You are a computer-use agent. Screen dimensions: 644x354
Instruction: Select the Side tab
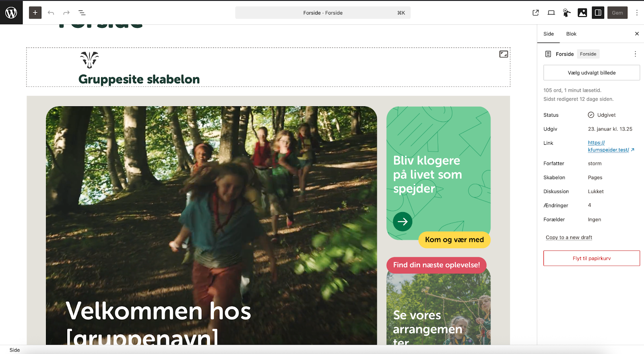(x=549, y=34)
